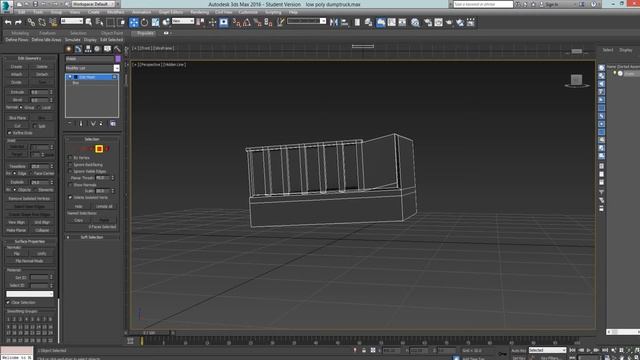Click the Align tool icon

[345, 22]
